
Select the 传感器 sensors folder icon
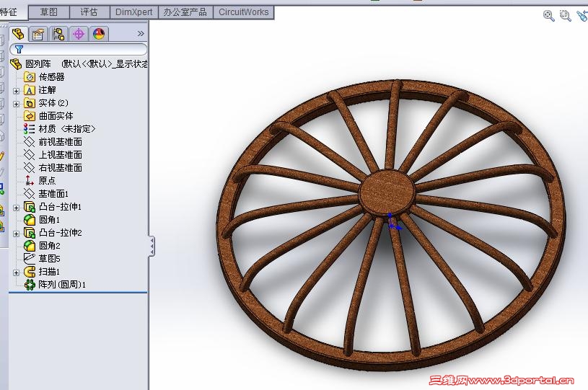click(30, 77)
